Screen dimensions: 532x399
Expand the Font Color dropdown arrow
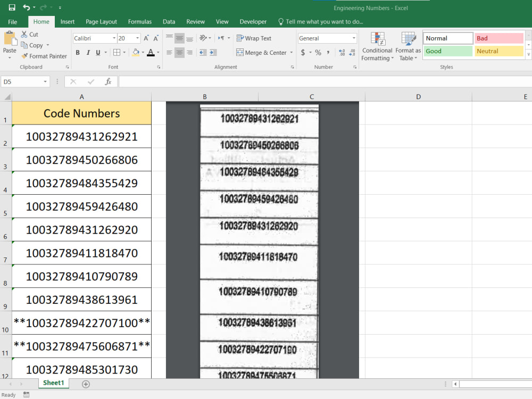coord(158,53)
